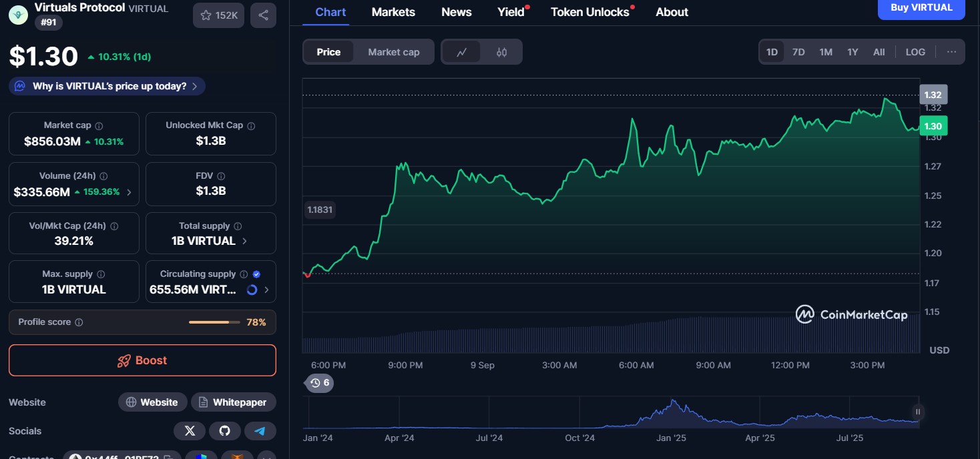The width and height of the screenshot is (980, 459).
Task: Select the Market cap chart mode
Action: 394,52
